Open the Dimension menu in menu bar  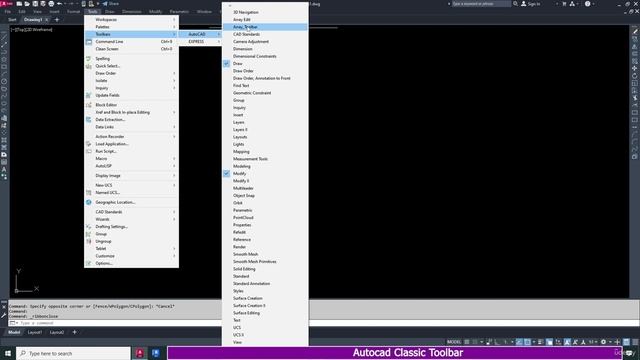pos(131,11)
